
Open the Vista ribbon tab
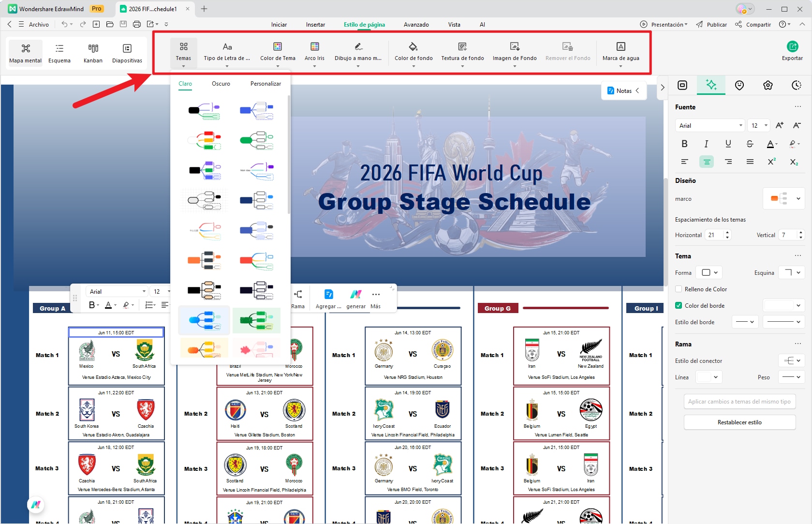tap(454, 24)
